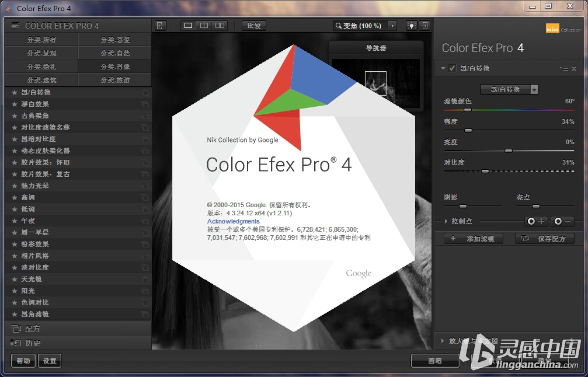
Task: Adjust the 亮度 brightness slider
Action: (x=509, y=151)
